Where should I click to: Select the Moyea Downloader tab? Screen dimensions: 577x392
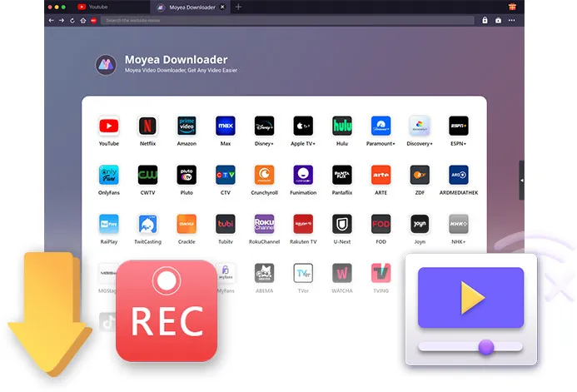pos(190,7)
